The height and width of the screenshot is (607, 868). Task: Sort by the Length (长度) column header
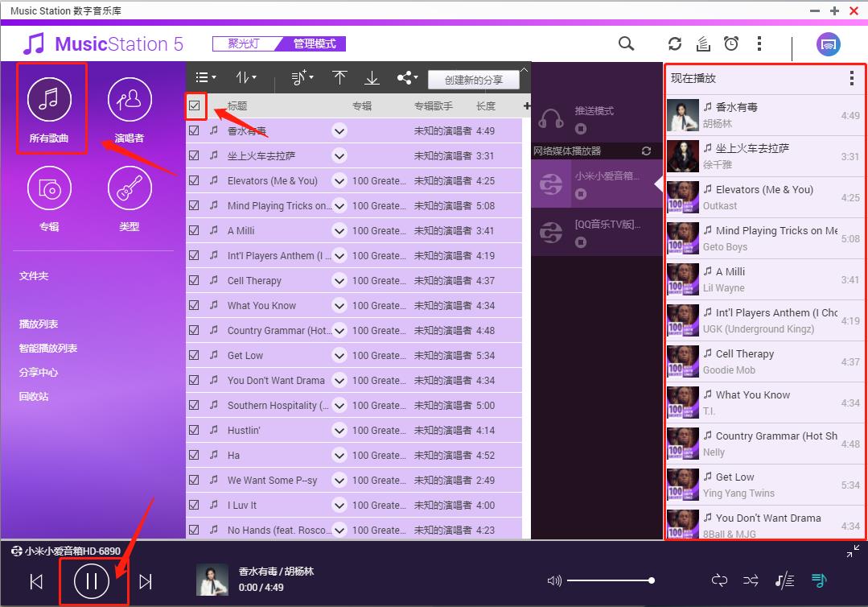pyautogui.click(x=485, y=105)
